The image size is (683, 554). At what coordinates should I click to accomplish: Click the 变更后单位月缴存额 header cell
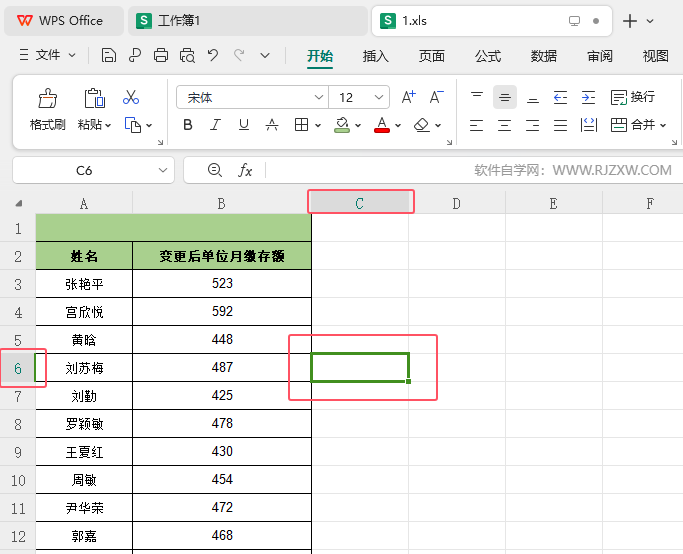222,256
